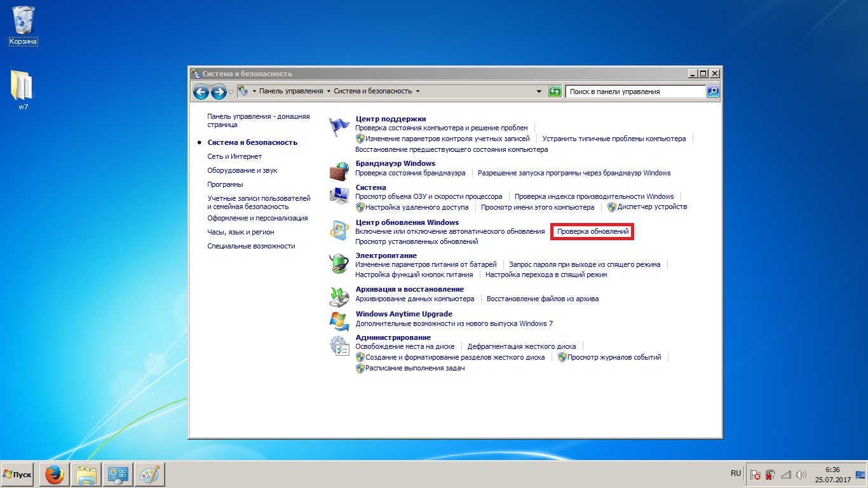Open Paint from the taskbar

(150, 475)
